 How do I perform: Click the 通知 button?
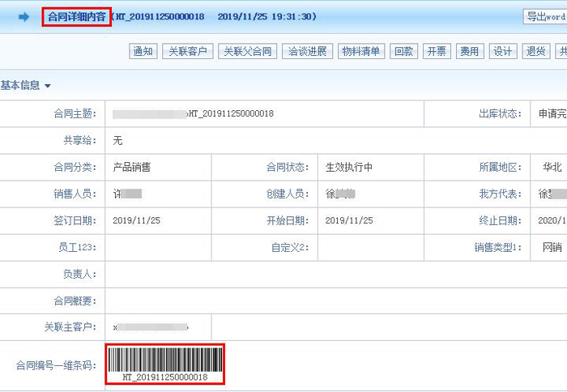143,52
